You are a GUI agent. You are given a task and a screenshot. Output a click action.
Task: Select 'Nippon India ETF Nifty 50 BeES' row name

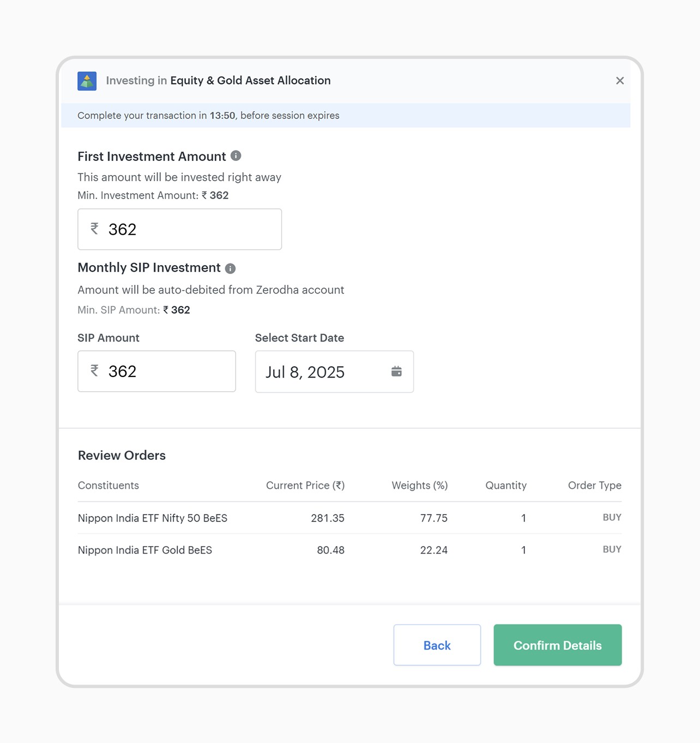pos(153,518)
